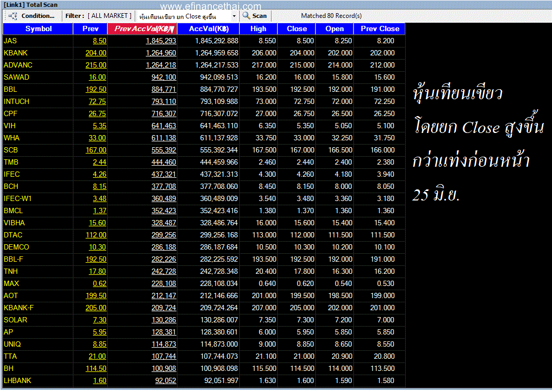Click the Condition tree icon
The height and width of the screenshot is (392, 552).
tap(13, 16)
